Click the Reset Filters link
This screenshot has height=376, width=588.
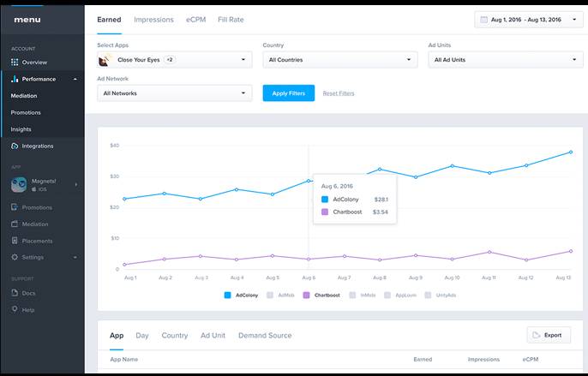click(x=338, y=93)
